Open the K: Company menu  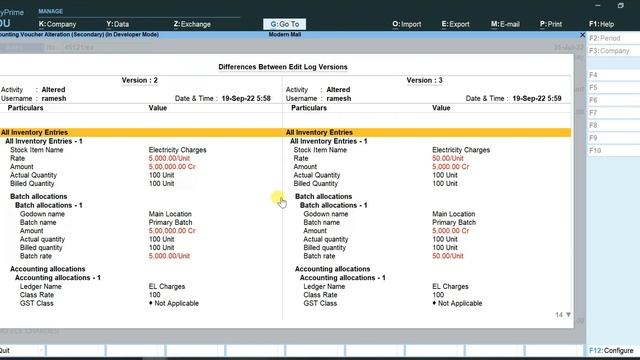57,24
